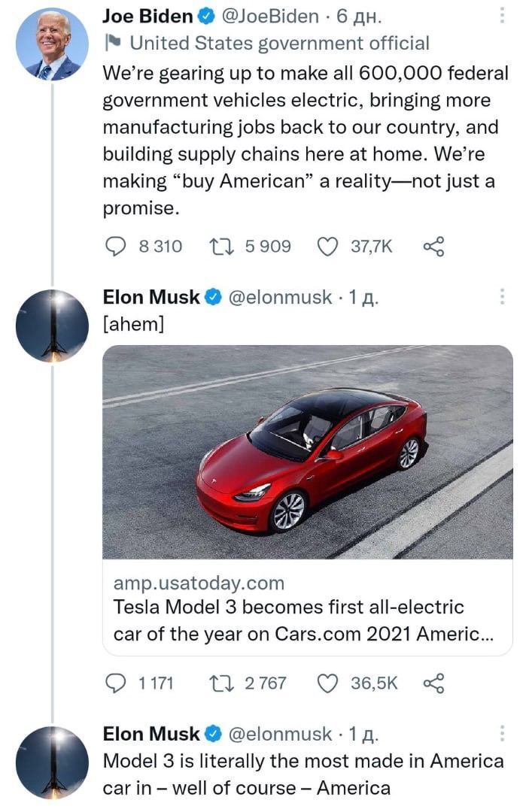Retweet Joe Biden's electric vehicles tweet
Image resolution: width=529 pixels, height=812 pixels.
tap(222, 247)
